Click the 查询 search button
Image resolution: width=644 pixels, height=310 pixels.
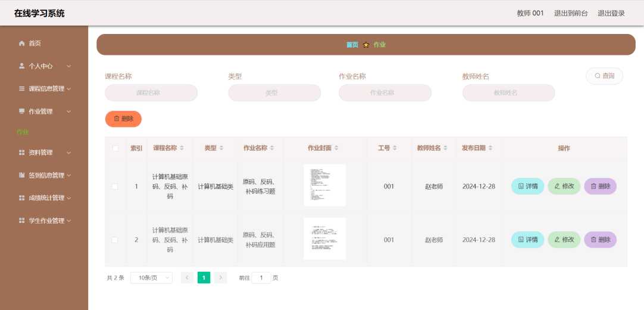604,76
